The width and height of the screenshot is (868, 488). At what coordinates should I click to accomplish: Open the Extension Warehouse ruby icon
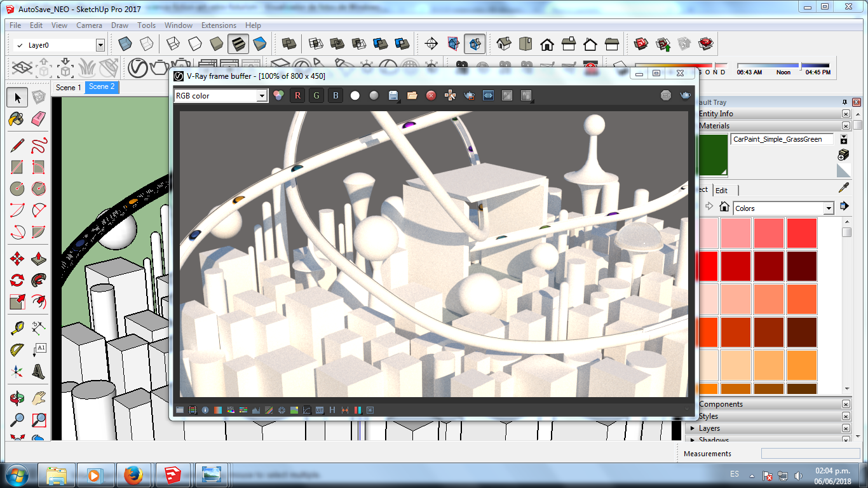[x=706, y=44]
